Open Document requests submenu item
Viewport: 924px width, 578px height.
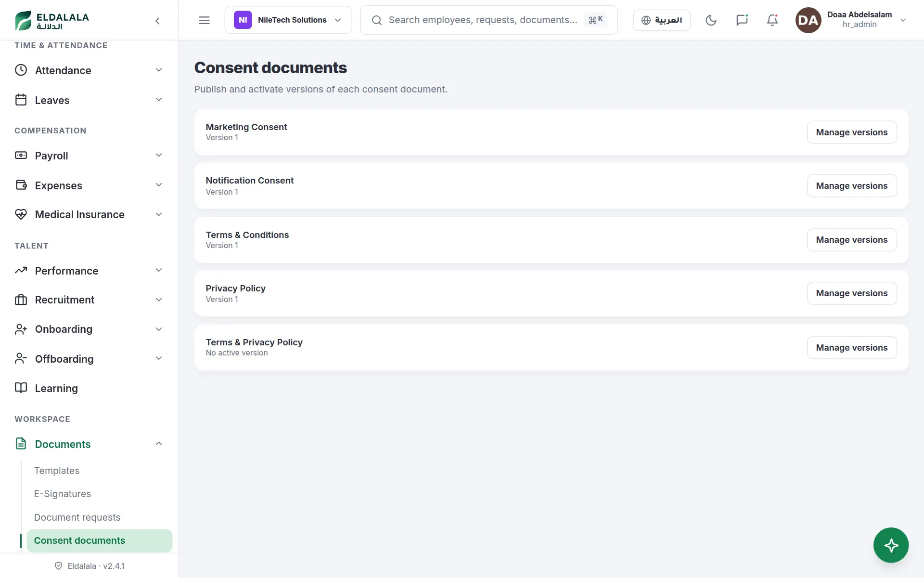click(x=77, y=517)
